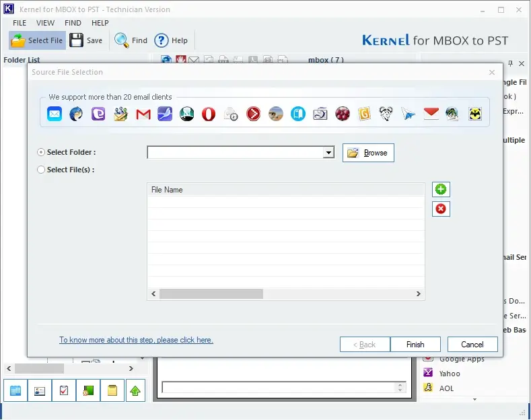Expand the right side panel bottom arrow
The height and width of the screenshot is (420, 531).
click(x=474, y=399)
